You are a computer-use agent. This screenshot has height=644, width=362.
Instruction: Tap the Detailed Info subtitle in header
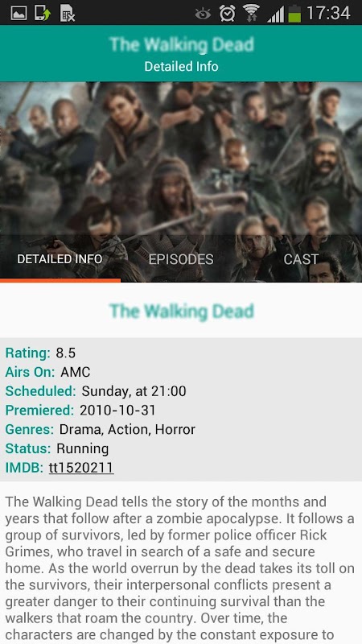click(x=182, y=67)
